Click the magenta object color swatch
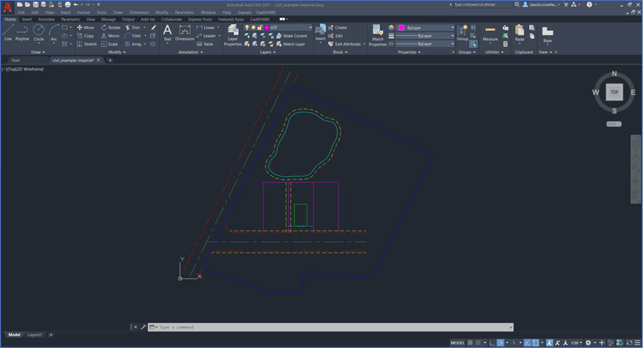This screenshot has width=644, height=348. coord(402,28)
